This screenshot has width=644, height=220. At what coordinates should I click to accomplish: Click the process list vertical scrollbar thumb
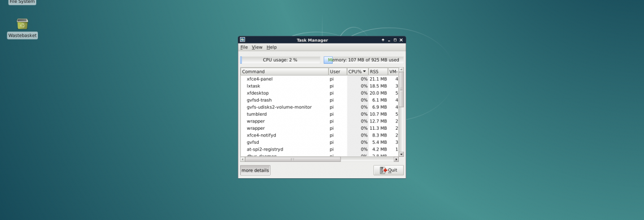tap(401, 90)
